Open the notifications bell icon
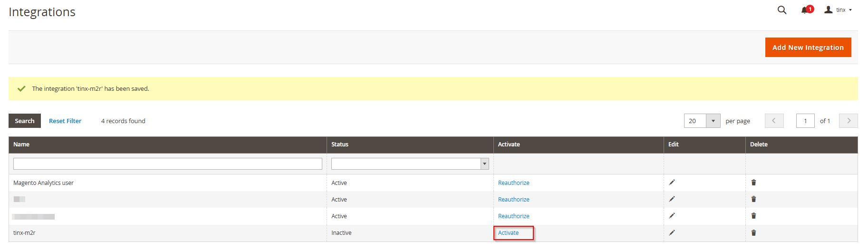 [x=807, y=10]
